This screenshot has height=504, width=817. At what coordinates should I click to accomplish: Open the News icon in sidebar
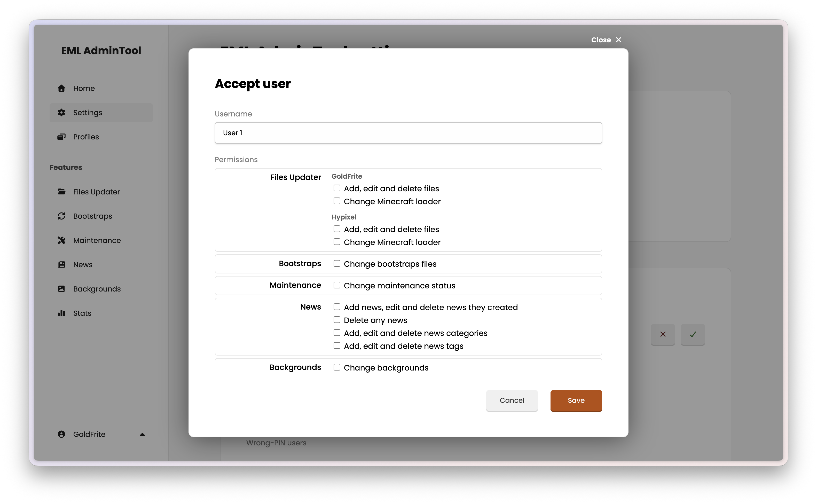click(61, 264)
